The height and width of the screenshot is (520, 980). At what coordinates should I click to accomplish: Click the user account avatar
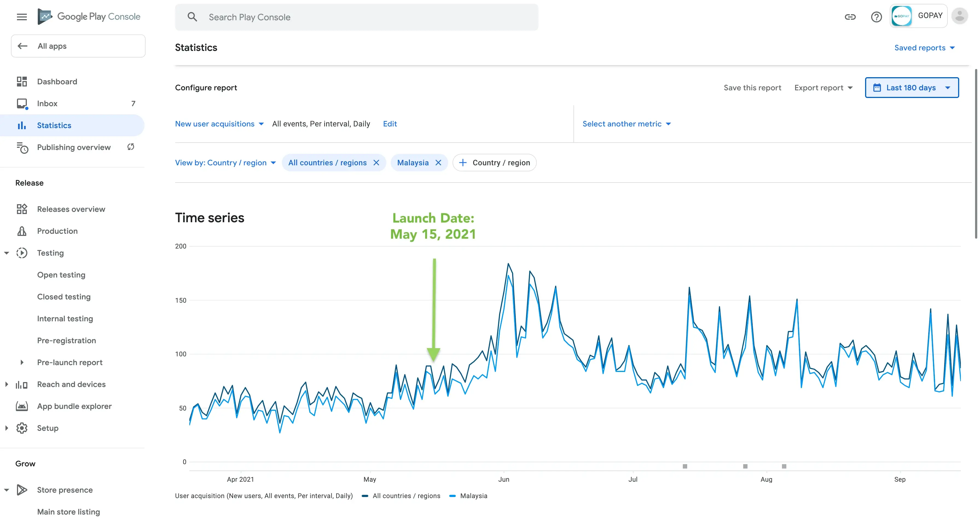(959, 16)
